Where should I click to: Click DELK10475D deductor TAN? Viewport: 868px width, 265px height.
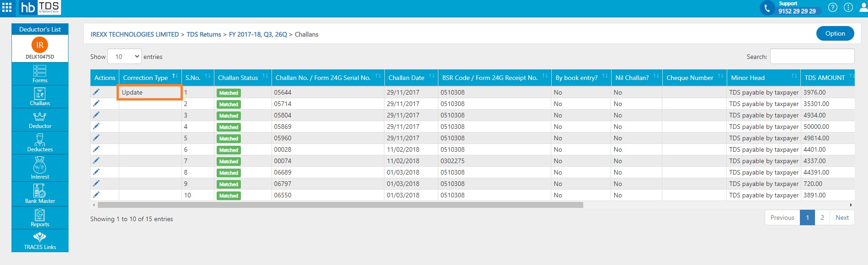point(40,57)
